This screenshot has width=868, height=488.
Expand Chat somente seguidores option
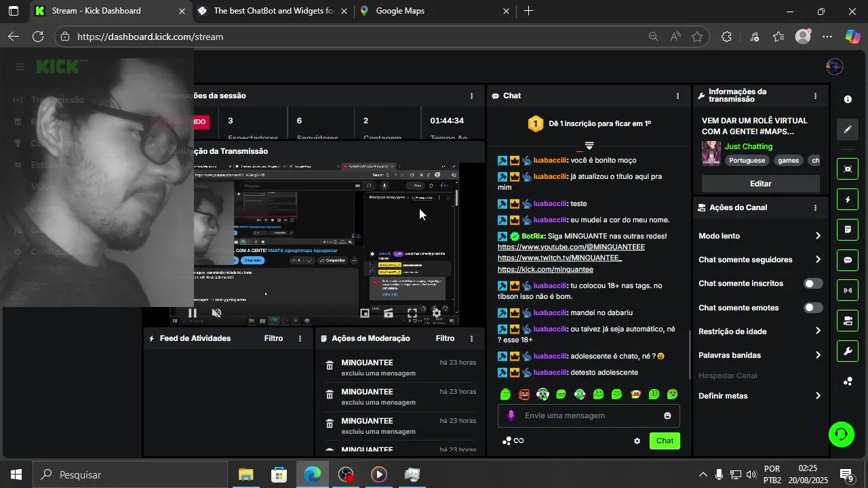760,260
